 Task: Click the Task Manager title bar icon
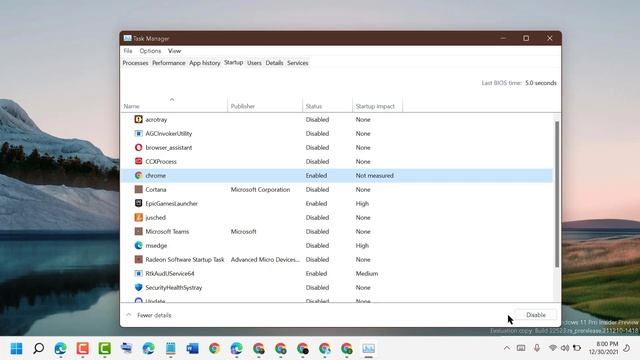127,38
